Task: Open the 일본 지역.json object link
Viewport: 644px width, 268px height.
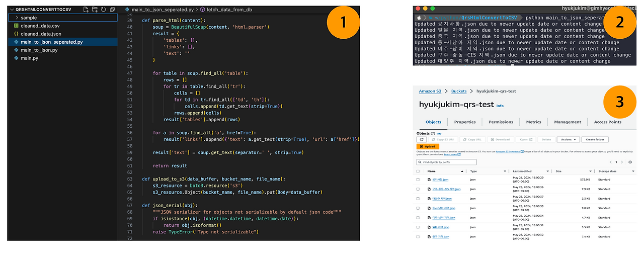Action: 441,227
